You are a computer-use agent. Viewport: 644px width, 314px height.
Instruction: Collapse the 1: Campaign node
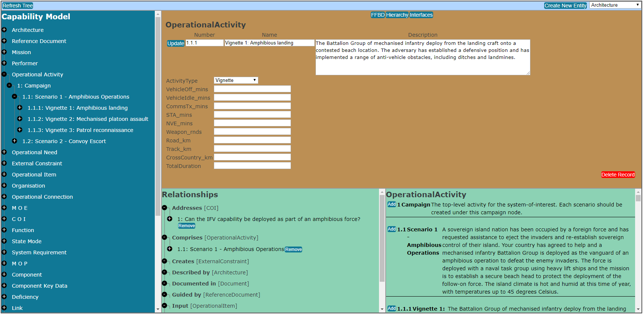tap(9, 85)
